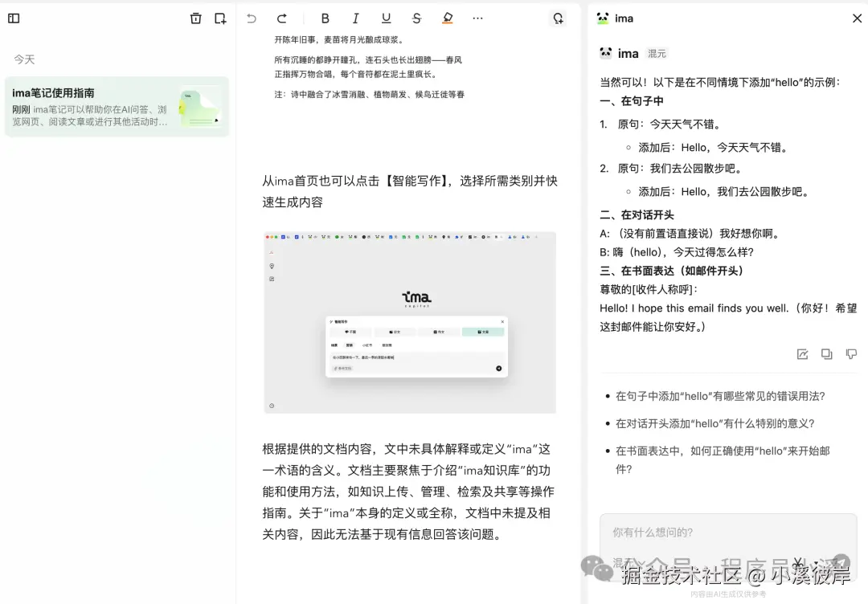The width and height of the screenshot is (868, 604).
Task: Open the highlight color tool
Action: point(448,18)
